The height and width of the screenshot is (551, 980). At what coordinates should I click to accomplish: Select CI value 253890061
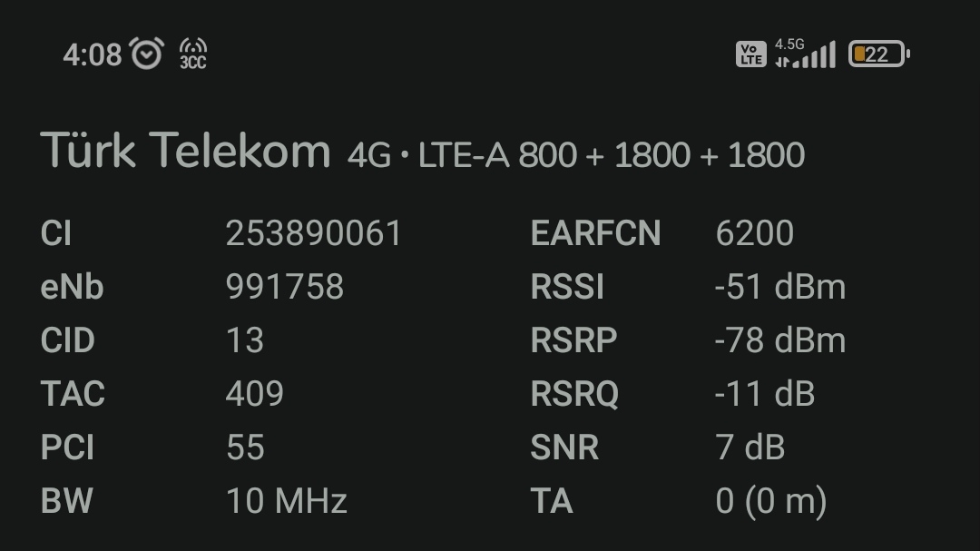pos(314,233)
